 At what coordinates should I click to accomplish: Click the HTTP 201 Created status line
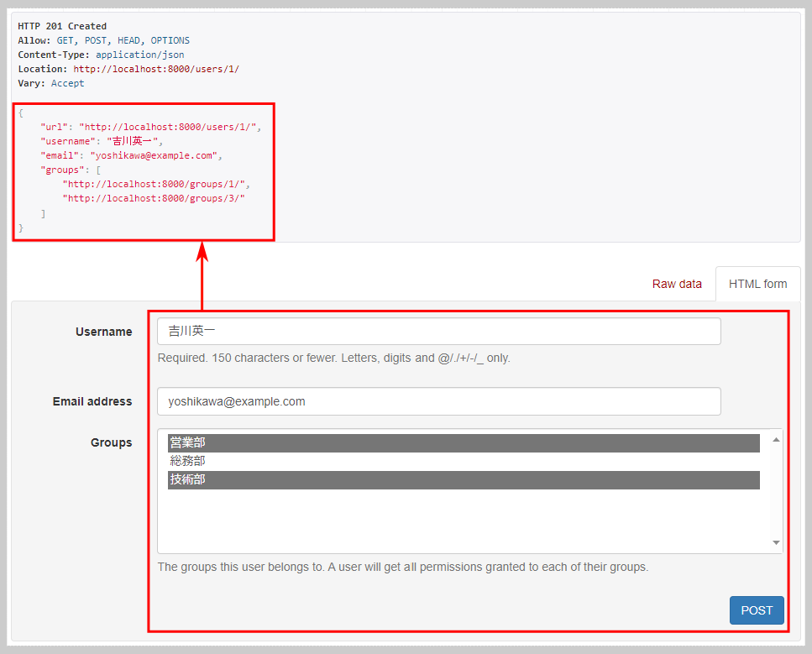pos(62,26)
